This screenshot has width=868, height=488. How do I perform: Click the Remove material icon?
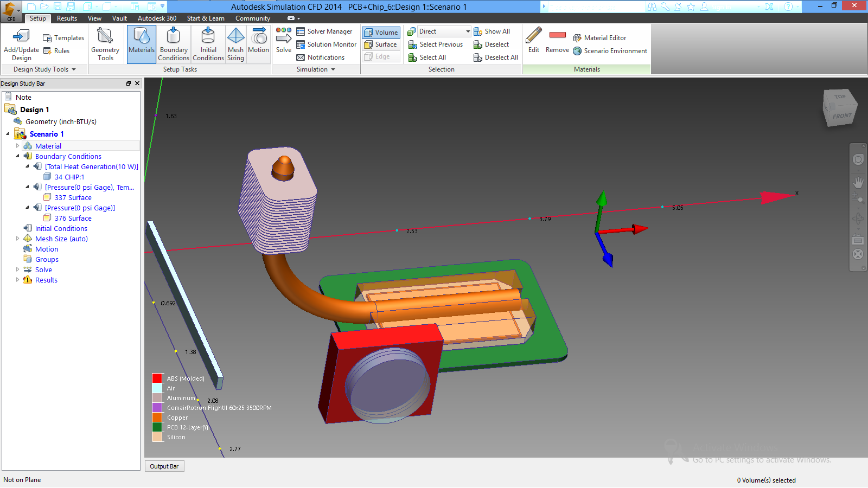pyautogui.click(x=558, y=35)
